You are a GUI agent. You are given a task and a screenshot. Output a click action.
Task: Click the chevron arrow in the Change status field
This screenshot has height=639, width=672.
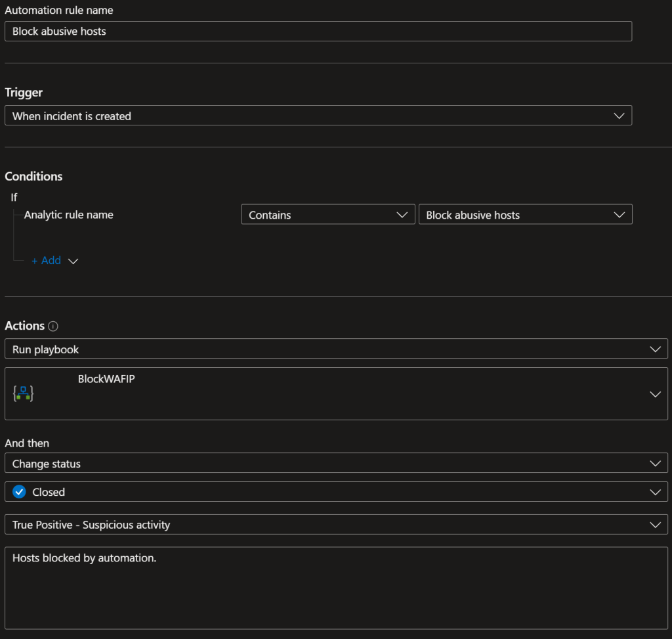tap(654, 464)
